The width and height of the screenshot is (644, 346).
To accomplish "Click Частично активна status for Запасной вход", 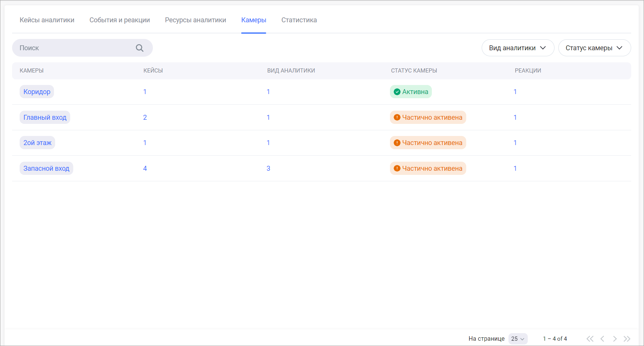I will [428, 168].
